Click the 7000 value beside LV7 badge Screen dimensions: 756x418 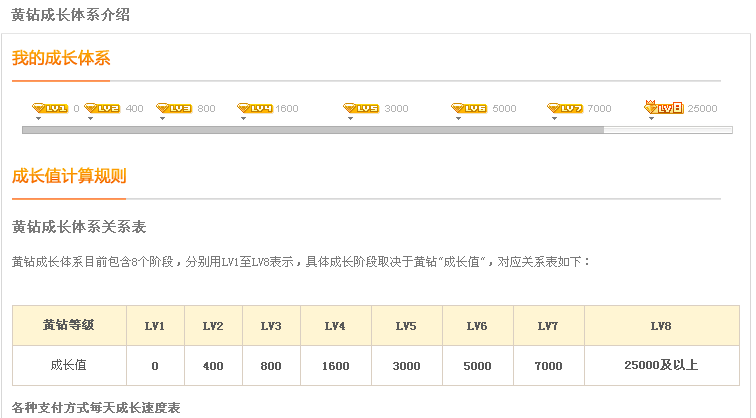[x=599, y=108]
